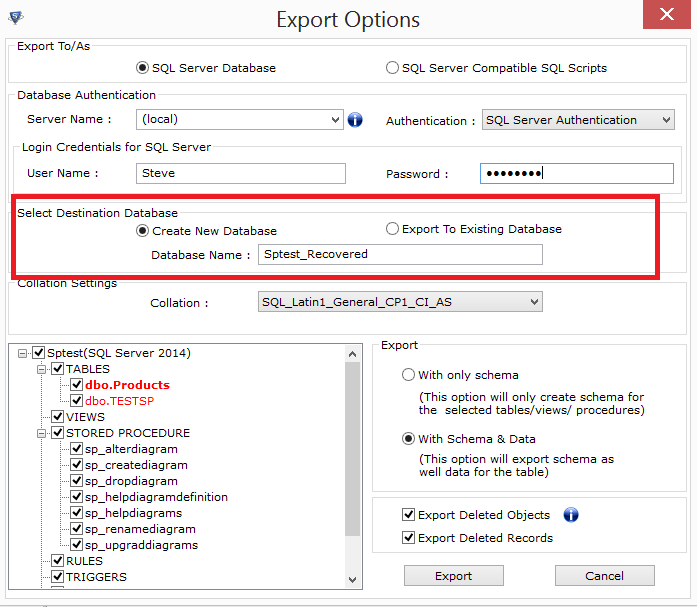The width and height of the screenshot is (697, 607).
Task: Click the application logo in title bar
Action: click(x=15, y=19)
